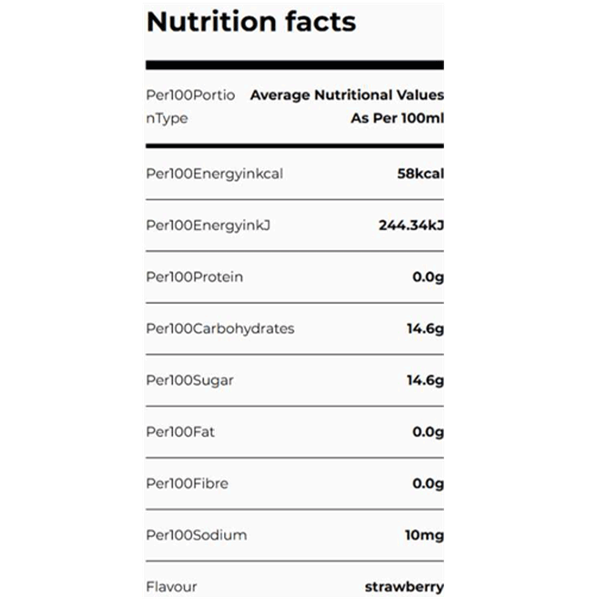Click the 58kcal value
Screen dimensions: 600x600
tap(421, 174)
